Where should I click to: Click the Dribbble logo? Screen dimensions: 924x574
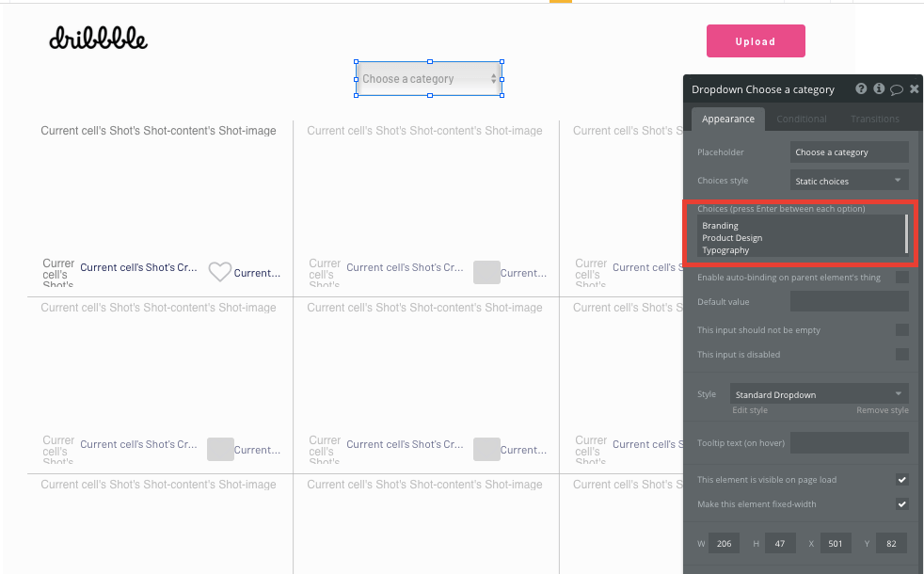tap(98, 40)
